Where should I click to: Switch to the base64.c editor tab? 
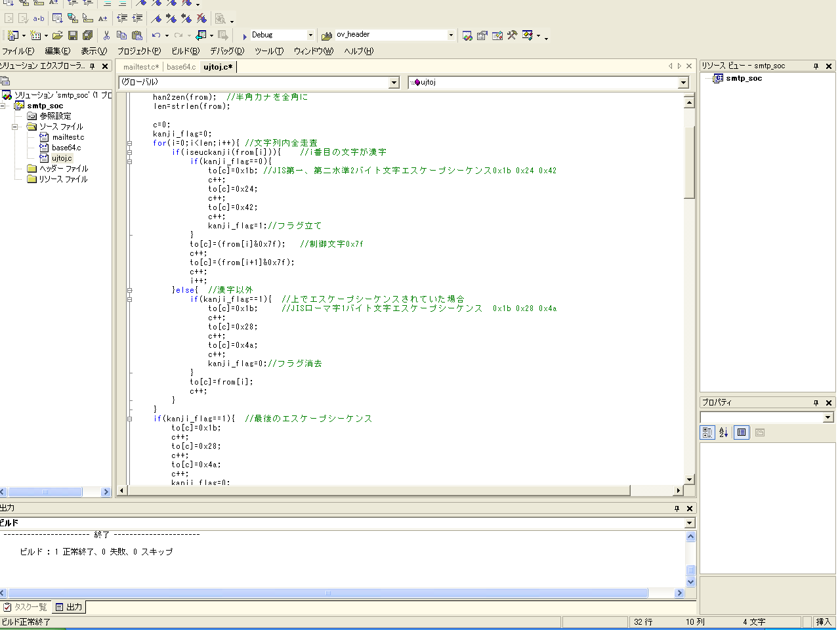(x=181, y=67)
